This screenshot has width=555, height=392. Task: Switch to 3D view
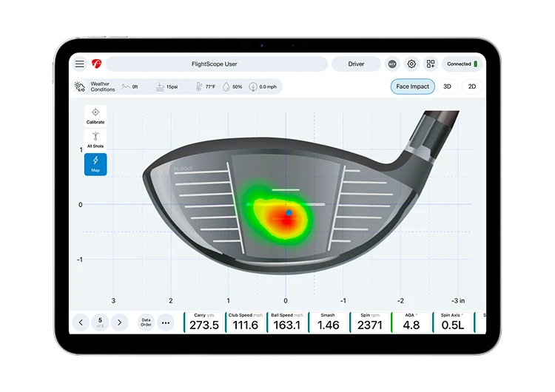[x=447, y=87]
